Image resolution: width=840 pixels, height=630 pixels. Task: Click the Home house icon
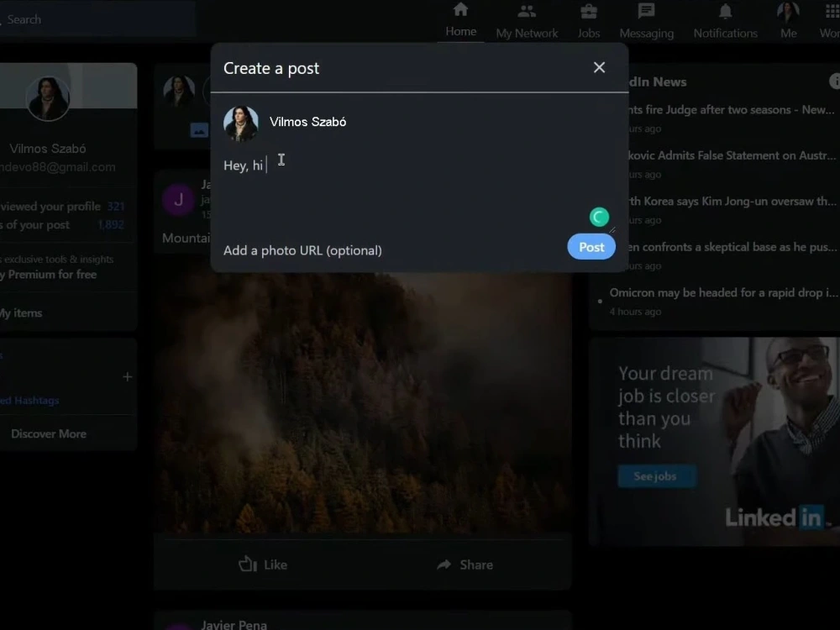pos(460,9)
